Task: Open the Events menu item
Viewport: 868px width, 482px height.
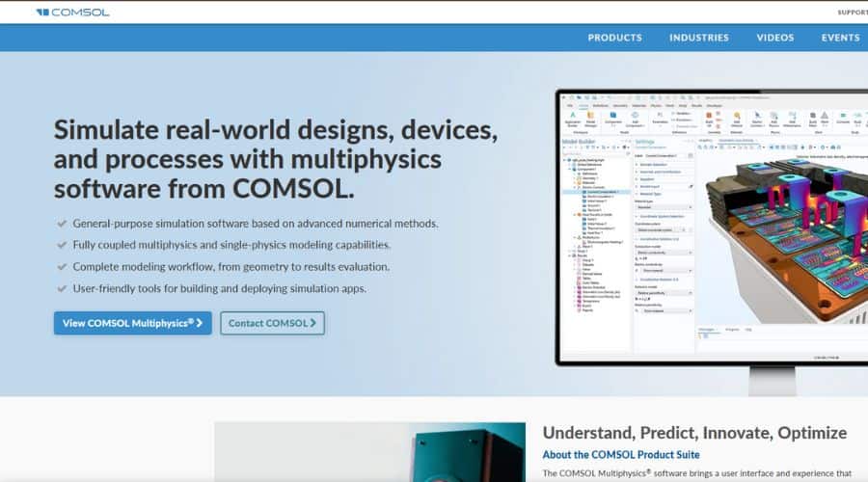Action: [x=840, y=38]
